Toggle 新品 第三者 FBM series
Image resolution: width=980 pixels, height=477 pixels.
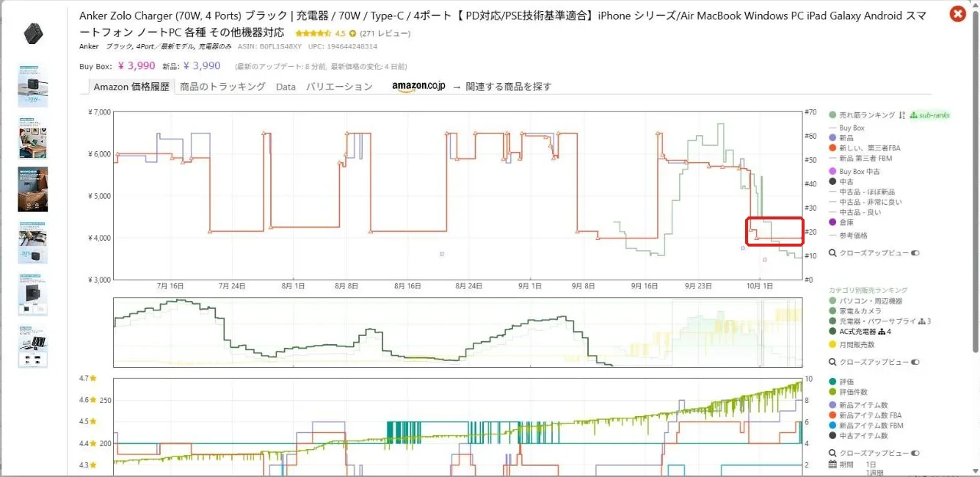pyautogui.click(x=860, y=159)
